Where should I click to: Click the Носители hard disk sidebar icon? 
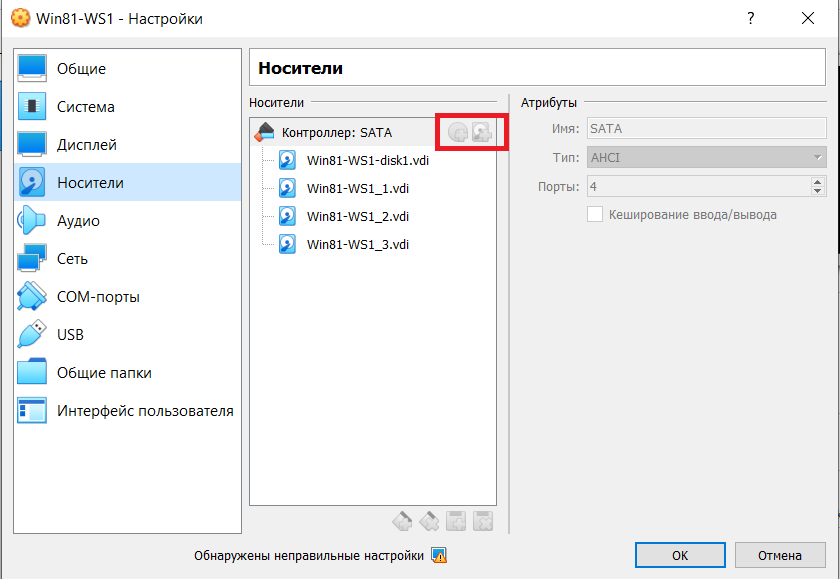point(32,182)
